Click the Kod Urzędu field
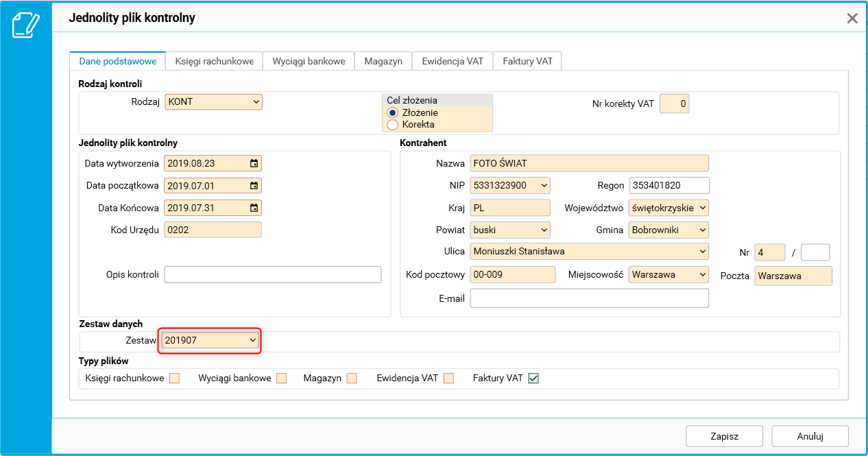 click(x=213, y=230)
